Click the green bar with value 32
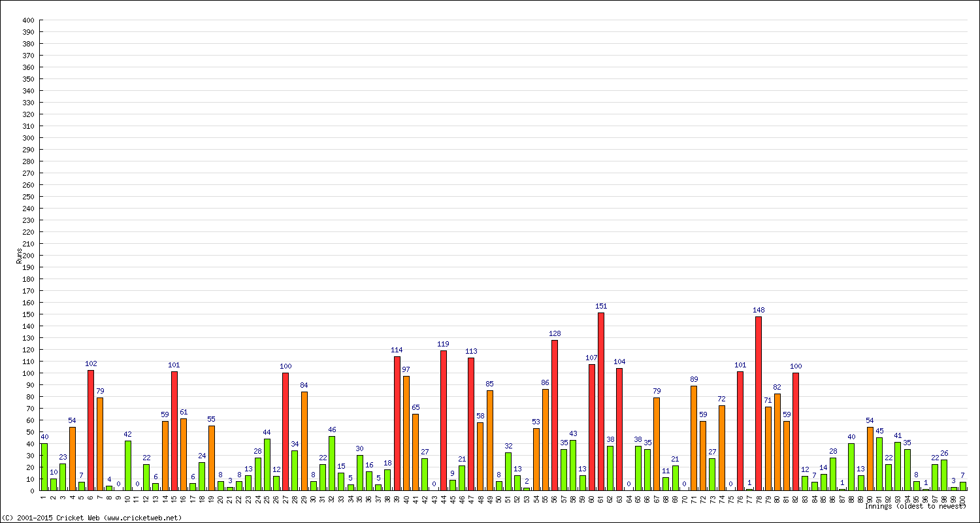Image resolution: width=980 pixels, height=523 pixels. coord(508,471)
